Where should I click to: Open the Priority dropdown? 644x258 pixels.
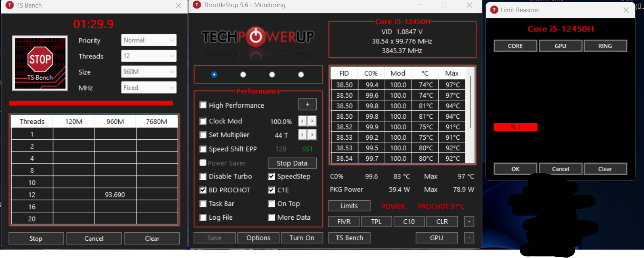coord(149,40)
